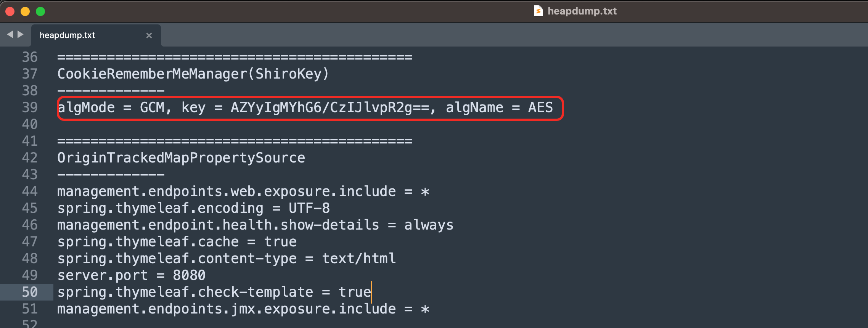Click the CookieRememberMeManager(ShiroKey) heading text
Viewport: 868px width, 328px height.
(x=193, y=74)
